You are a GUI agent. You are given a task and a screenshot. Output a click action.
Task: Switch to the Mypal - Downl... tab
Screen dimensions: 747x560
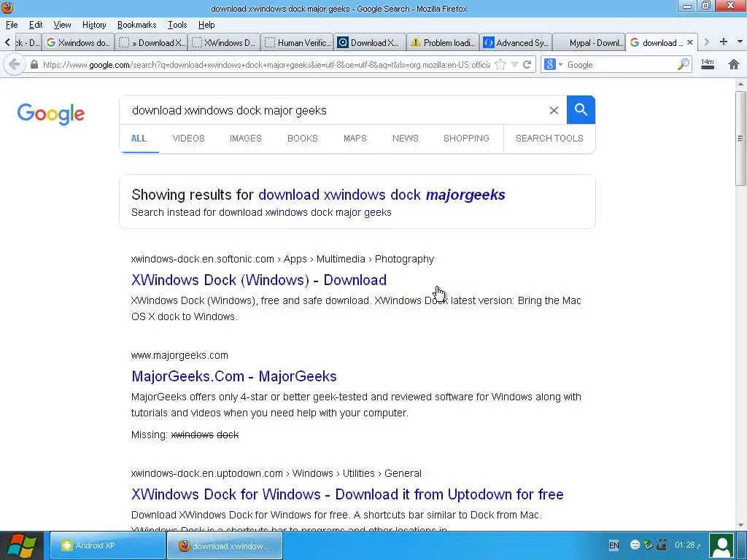pyautogui.click(x=589, y=42)
